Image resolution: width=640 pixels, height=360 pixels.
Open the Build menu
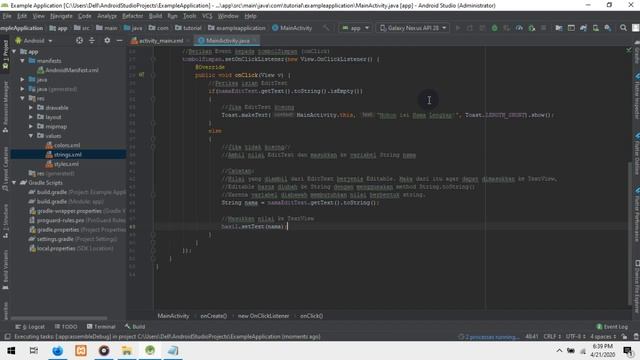[x=155, y=16]
